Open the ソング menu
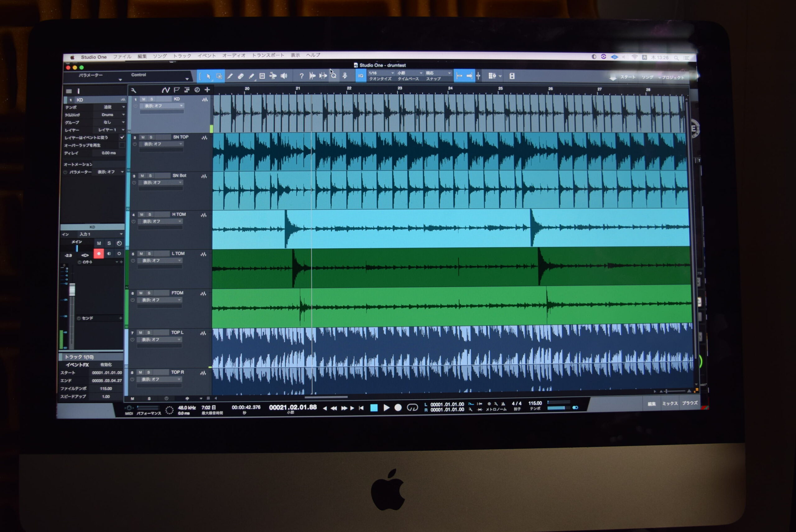Screen dimensions: 796x532 (x=160, y=56)
